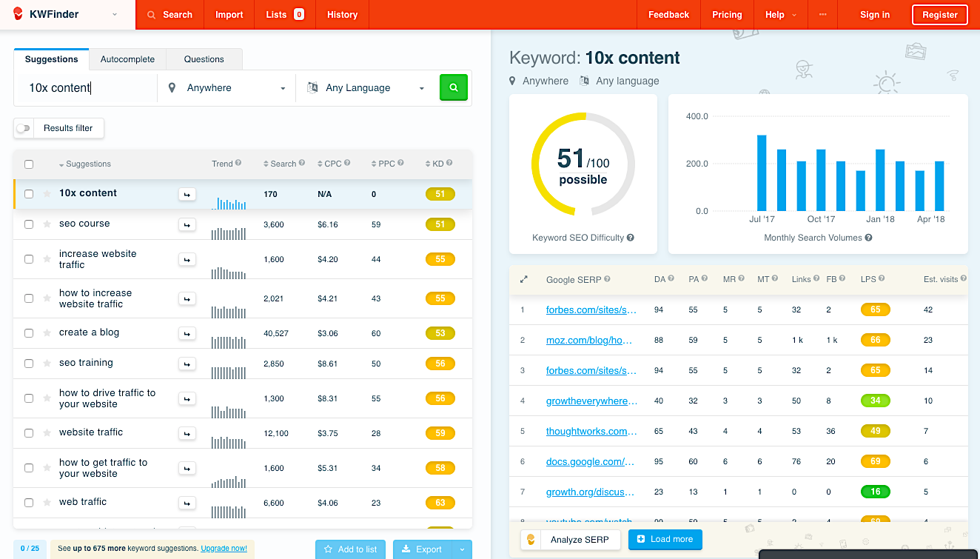Viewport: 980px width, 559px height.
Task: Open the History menu
Action: click(342, 15)
